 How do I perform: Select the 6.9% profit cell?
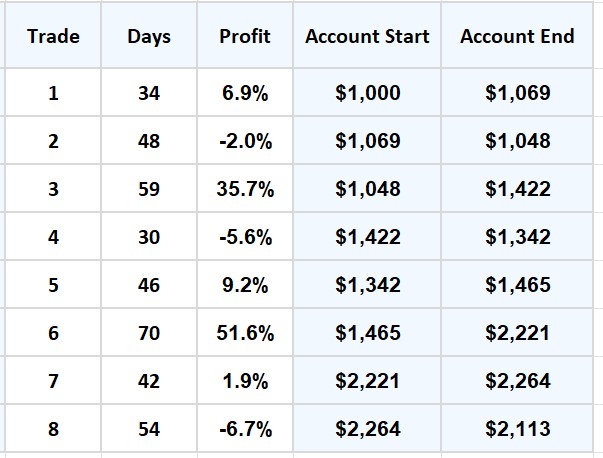245,93
